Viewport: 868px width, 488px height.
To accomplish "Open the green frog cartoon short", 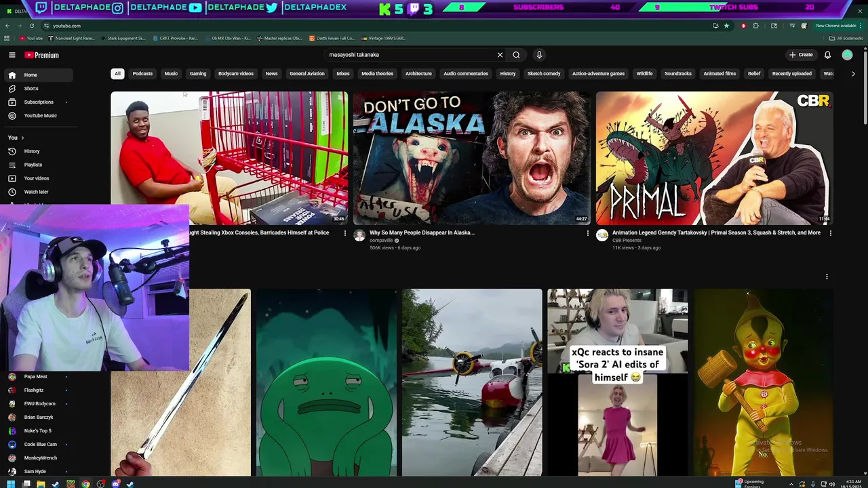I will (326, 383).
